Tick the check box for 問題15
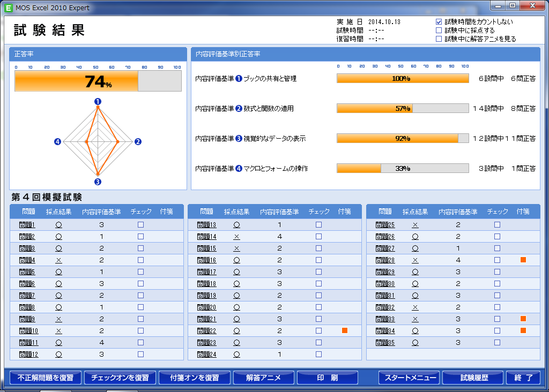This screenshot has height=392, width=549. tap(318, 248)
